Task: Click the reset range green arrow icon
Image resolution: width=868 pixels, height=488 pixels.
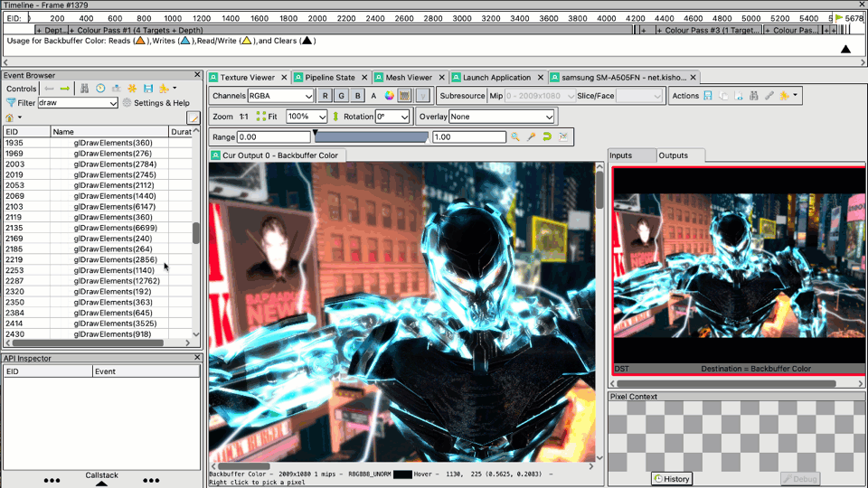Action: [x=547, y=136]
